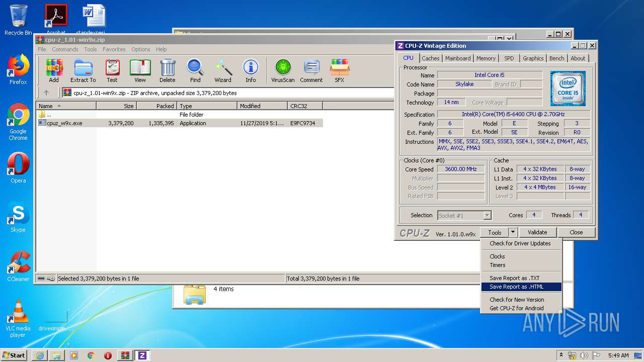Click the Find magnifier icon

(195, 71)
